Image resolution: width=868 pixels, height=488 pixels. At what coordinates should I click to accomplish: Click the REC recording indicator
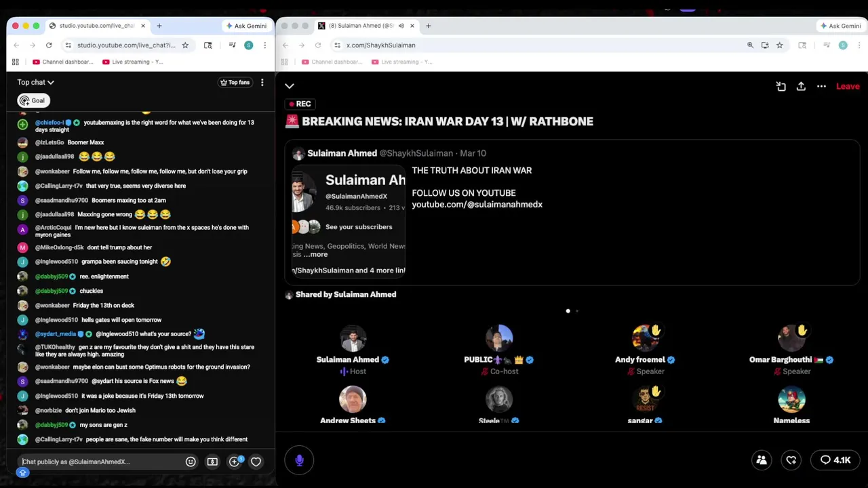299,104
